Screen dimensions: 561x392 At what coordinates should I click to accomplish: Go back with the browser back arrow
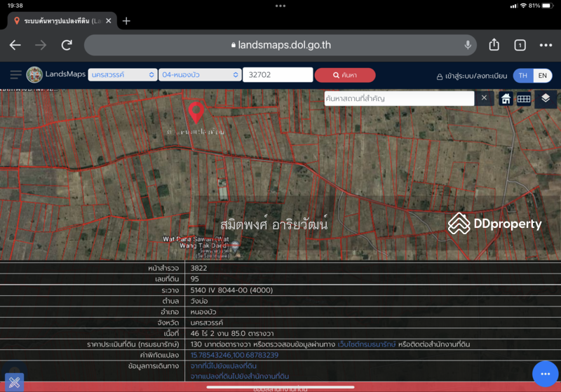15,45
